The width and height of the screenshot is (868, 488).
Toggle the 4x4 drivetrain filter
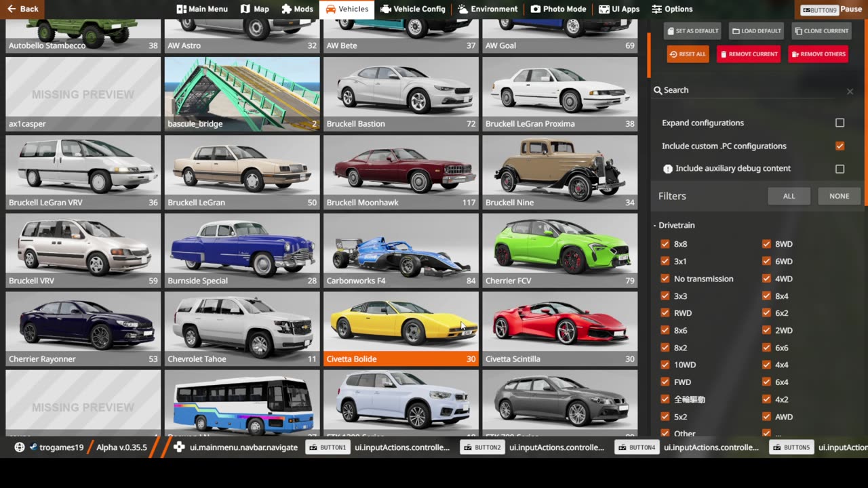[x=766, y=365]
